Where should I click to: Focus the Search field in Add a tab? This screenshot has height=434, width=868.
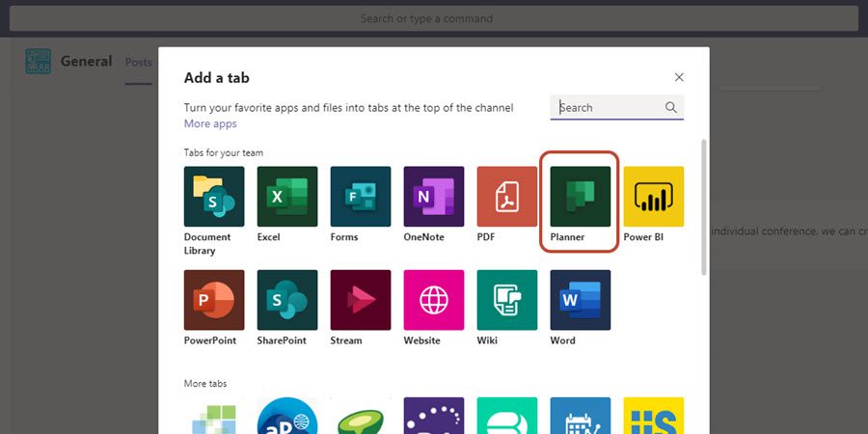pos(616,107)
